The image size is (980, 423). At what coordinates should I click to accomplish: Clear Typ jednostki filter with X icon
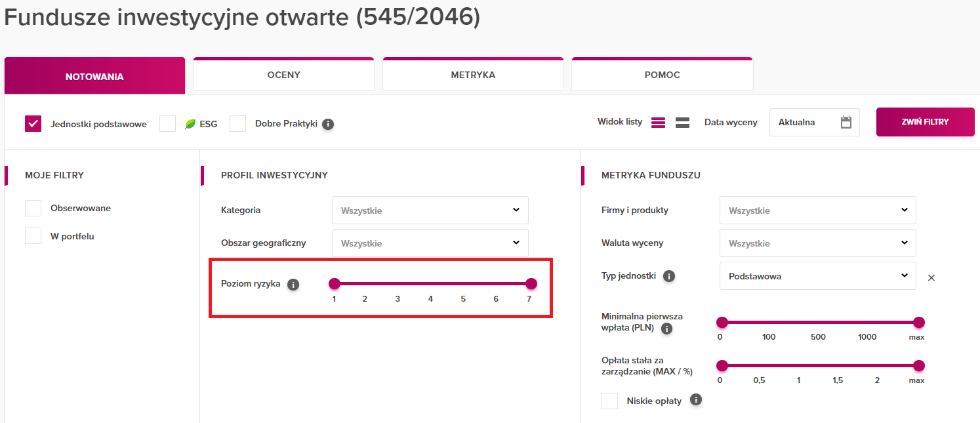tap(931, 277)
